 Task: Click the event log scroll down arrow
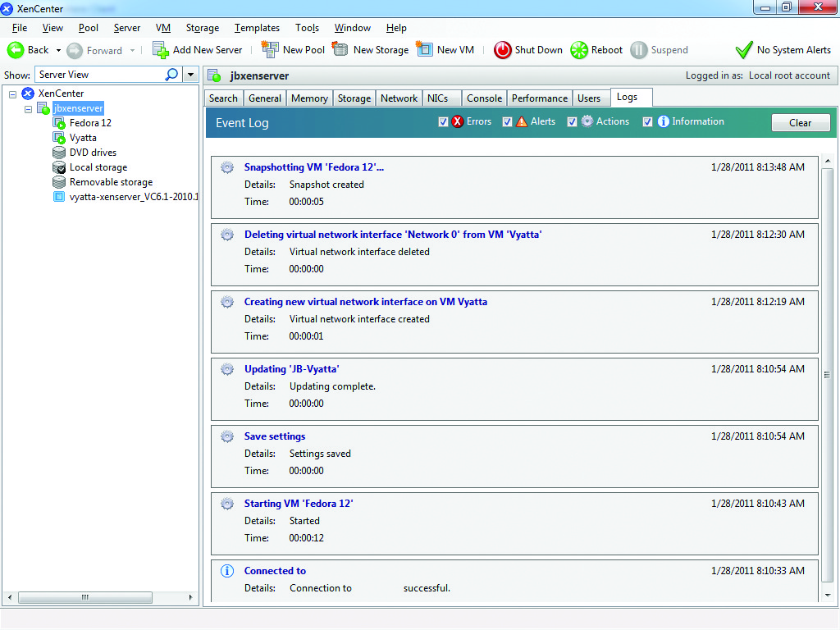coord(828,595)
